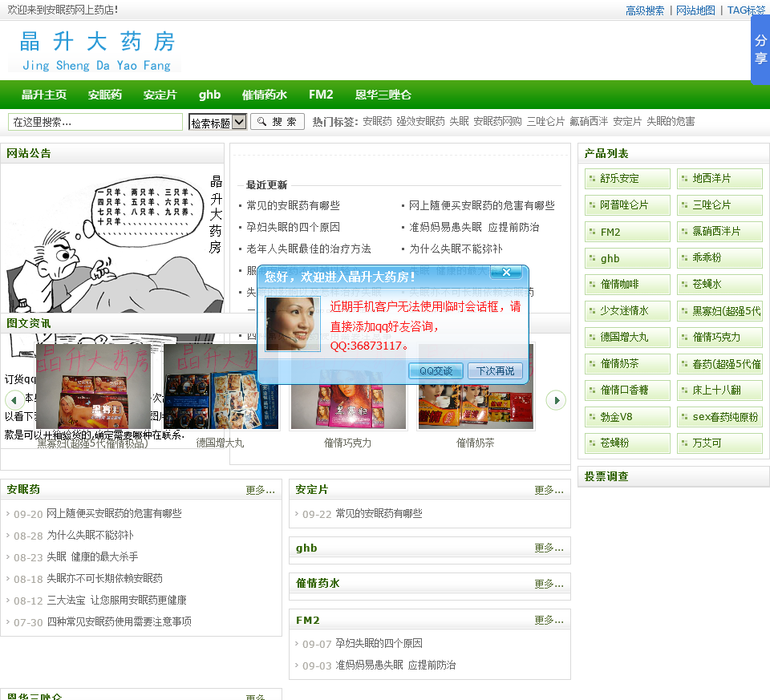Select the 万艾可 product button

(x=719, y=443)
